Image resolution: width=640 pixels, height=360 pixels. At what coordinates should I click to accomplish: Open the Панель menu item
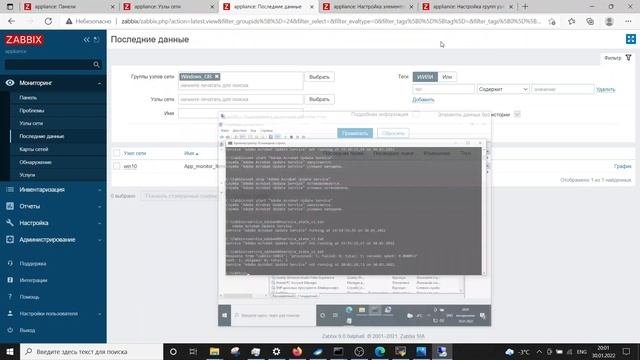click(28, 98)
